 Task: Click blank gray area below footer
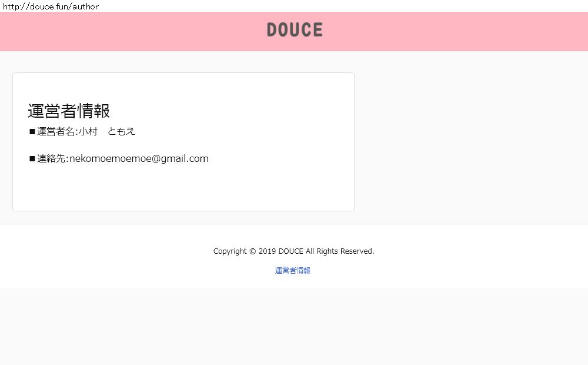[294, 326]
